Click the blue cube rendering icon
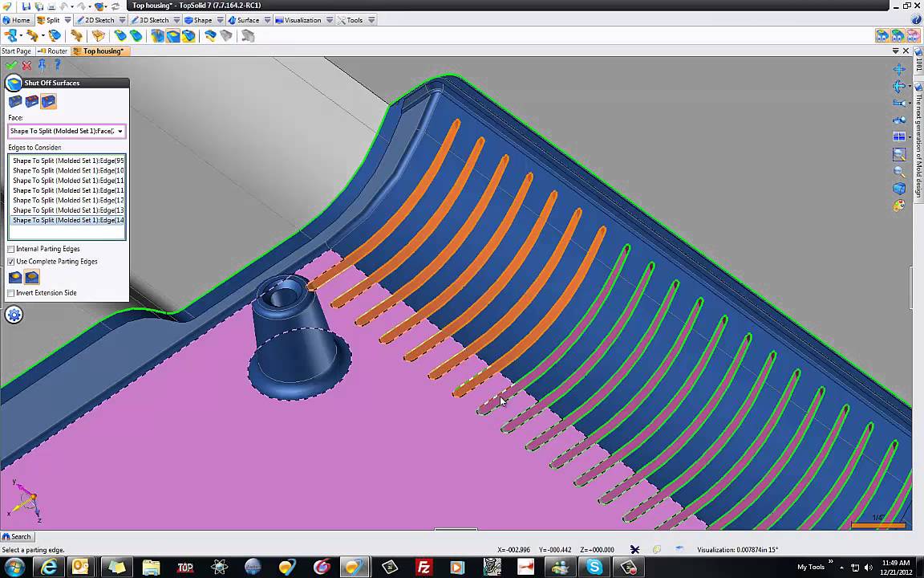This screenshot has width=924, height=578. 898,189
